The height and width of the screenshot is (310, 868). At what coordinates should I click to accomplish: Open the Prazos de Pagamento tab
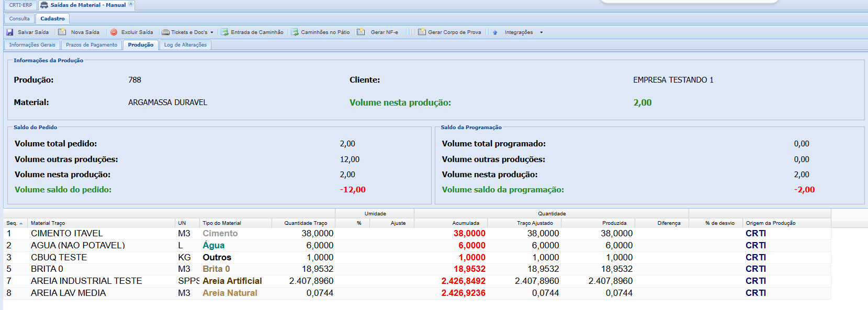click(92, 45)
